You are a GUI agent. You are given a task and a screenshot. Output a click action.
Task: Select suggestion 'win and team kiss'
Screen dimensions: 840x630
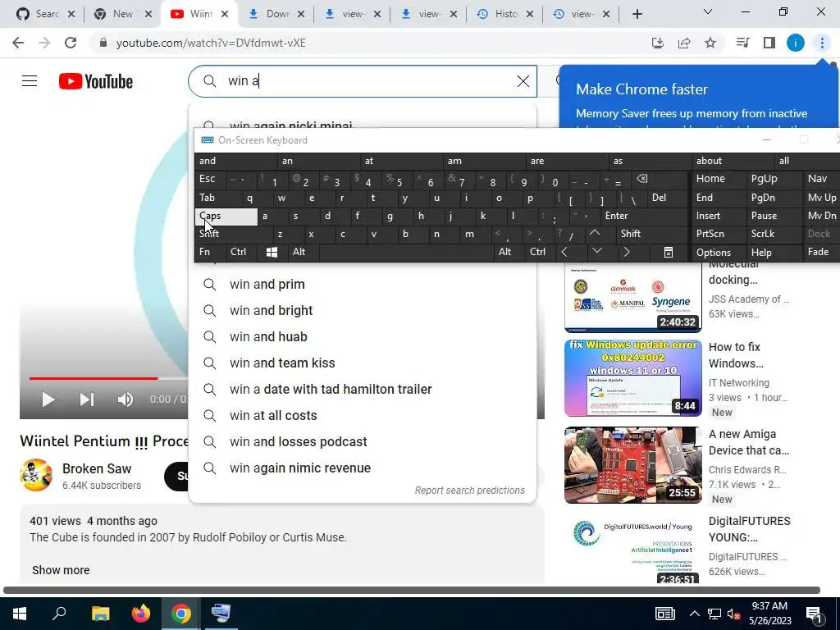(x=362, y=363)
